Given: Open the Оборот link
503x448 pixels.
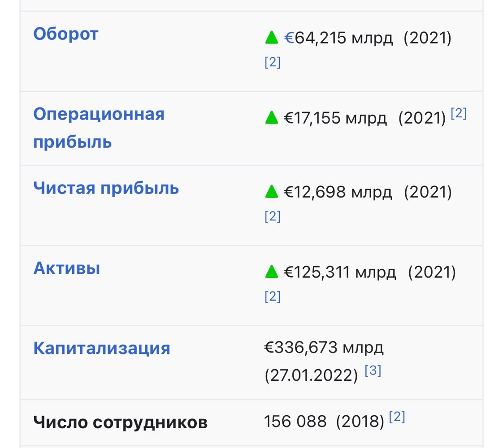Looking at the screenshot, I should pos(66,34).
